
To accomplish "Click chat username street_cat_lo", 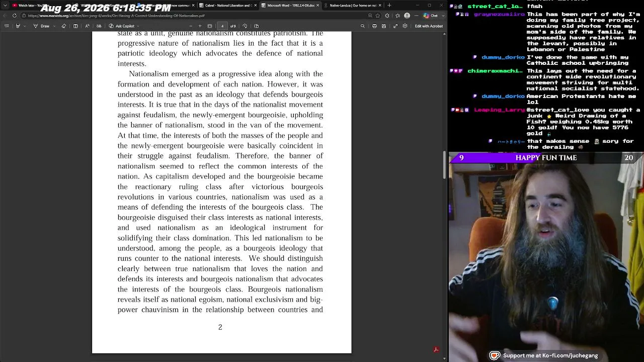I will tap(495, 6).
